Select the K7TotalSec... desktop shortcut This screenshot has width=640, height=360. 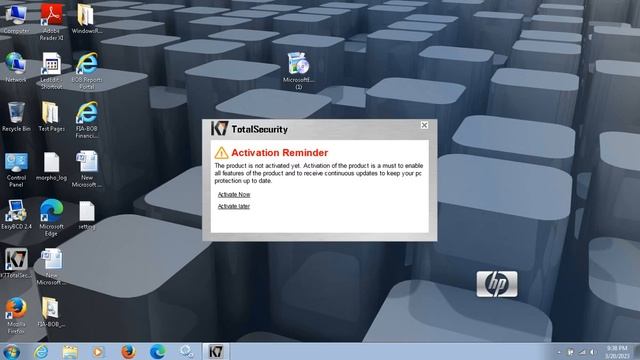(x=16, y=264)
